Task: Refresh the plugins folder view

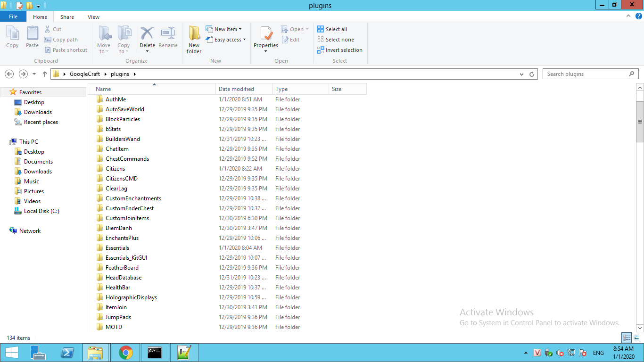Action: pos(532,74)
